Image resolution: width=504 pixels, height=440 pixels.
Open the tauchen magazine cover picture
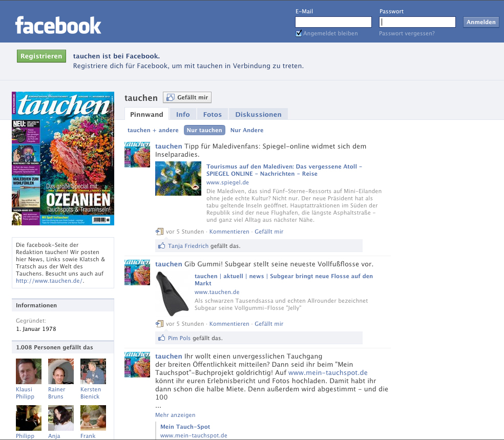pos(63,158)
